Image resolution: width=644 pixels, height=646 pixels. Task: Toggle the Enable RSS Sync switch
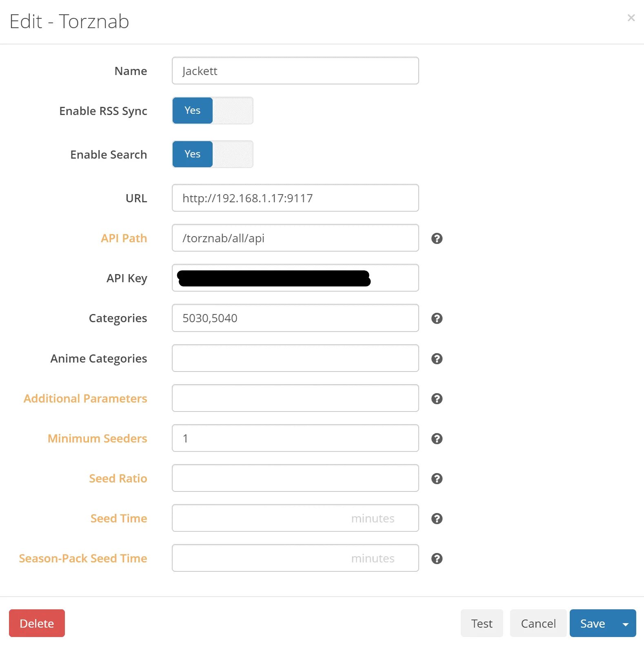[x=213, y=111]
